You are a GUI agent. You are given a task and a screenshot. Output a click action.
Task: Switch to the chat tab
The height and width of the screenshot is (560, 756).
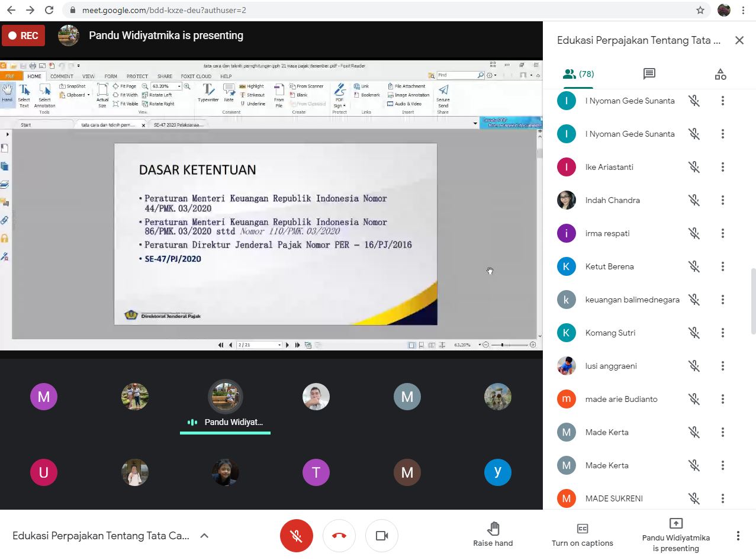649,74
